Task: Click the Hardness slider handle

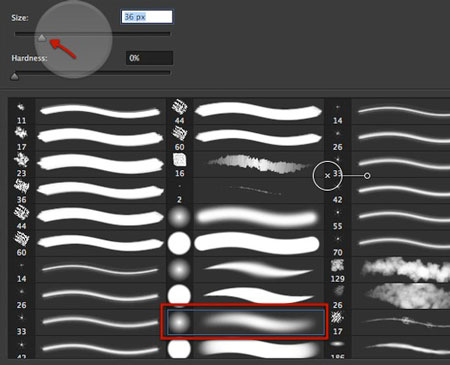Action: (x=15, y=77)
